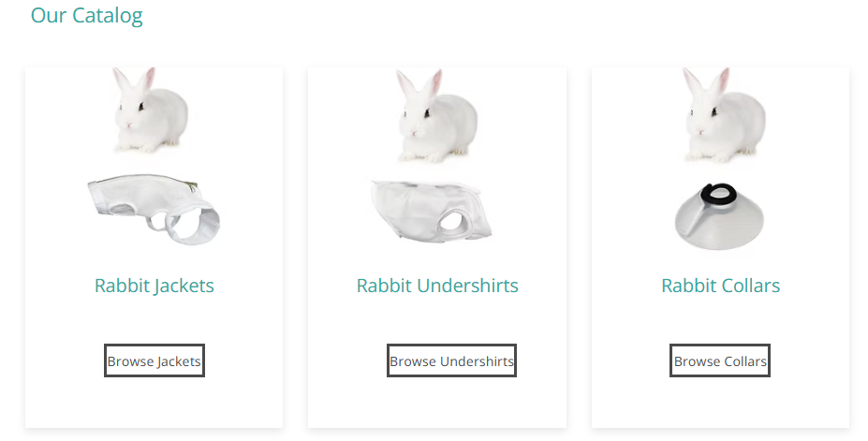Viewport: 868px width, 441px height.
Task: Click the white mesh jacket product image
Action: (x=154, y=209)
